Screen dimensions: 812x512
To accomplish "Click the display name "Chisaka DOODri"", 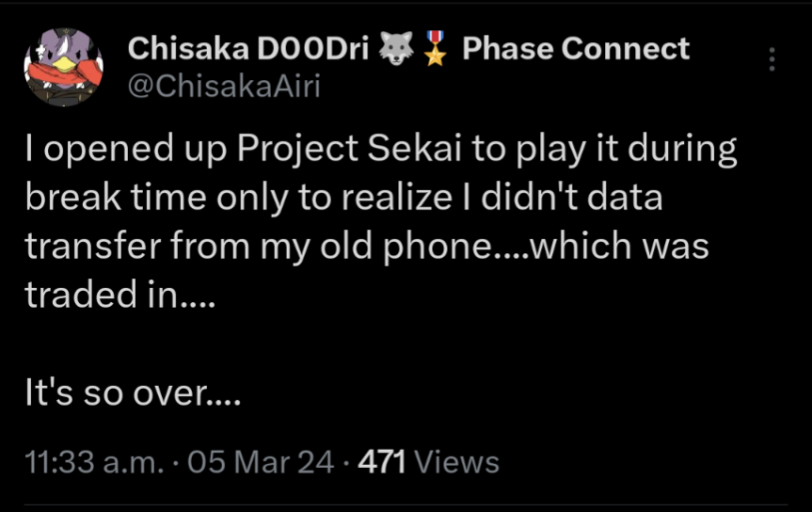I will [247, 48].
